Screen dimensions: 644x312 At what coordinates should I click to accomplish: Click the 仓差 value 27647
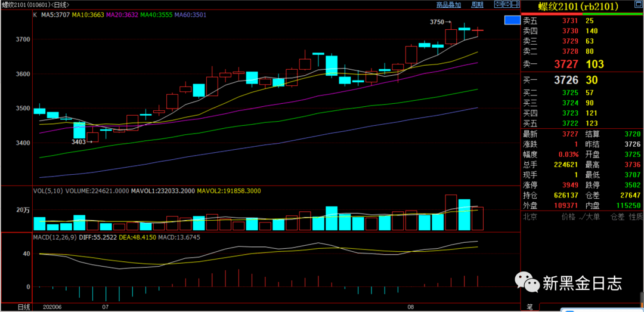coord(629,196)
